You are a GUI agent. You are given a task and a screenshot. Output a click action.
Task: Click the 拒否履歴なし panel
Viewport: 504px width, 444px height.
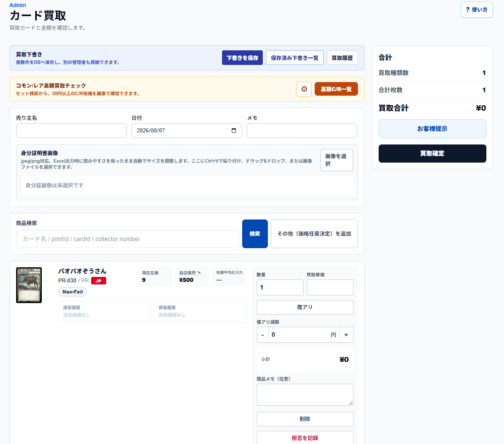(104, 311)
